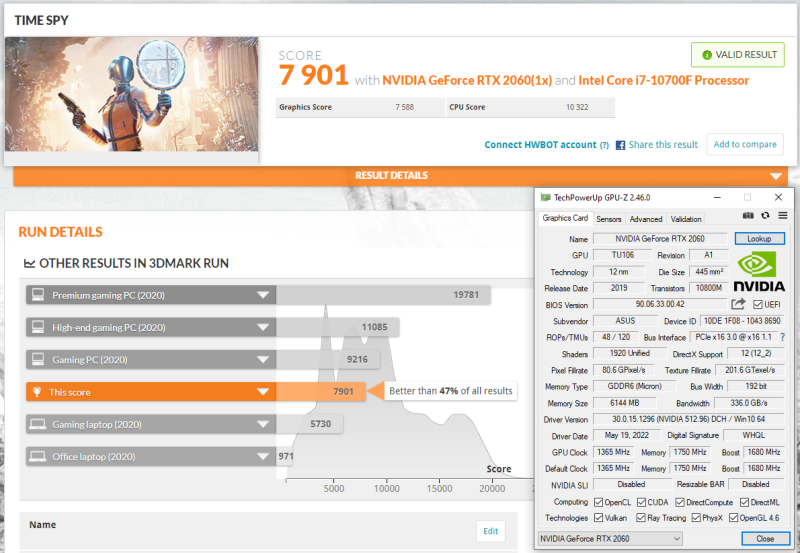Click the GPU-Z refresh icon
The width and height of the screenshot is (800, 553).
(765, 216)
